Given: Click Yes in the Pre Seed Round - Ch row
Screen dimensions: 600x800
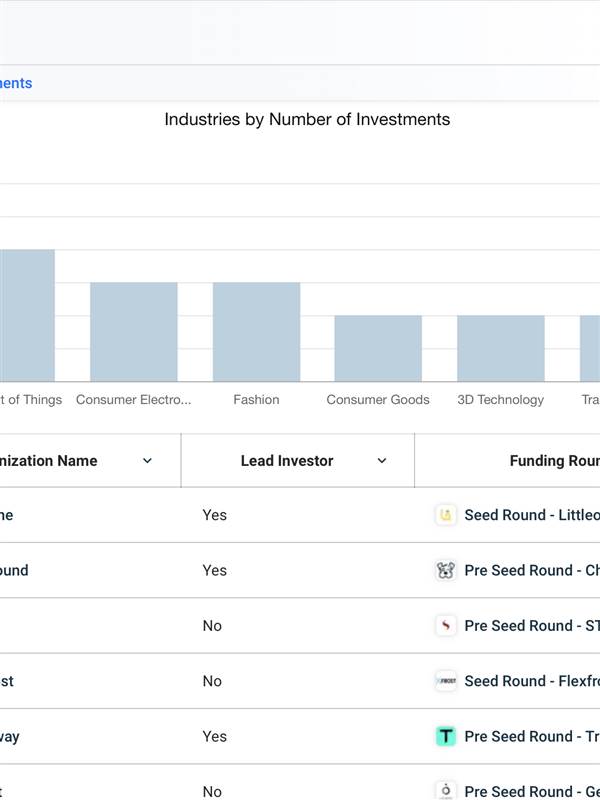Looking at the screenshot, I should click(x=214, y=570).
